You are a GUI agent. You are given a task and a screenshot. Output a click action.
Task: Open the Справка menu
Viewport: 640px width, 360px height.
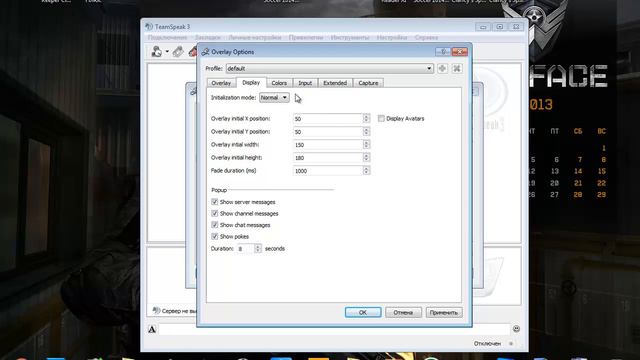(427, 38)
